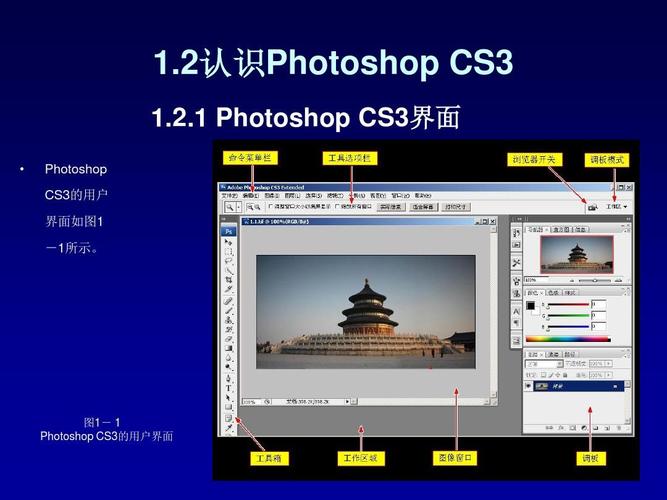Open the Select menu
The image size is (667, 500).
[x=314, y=195]
